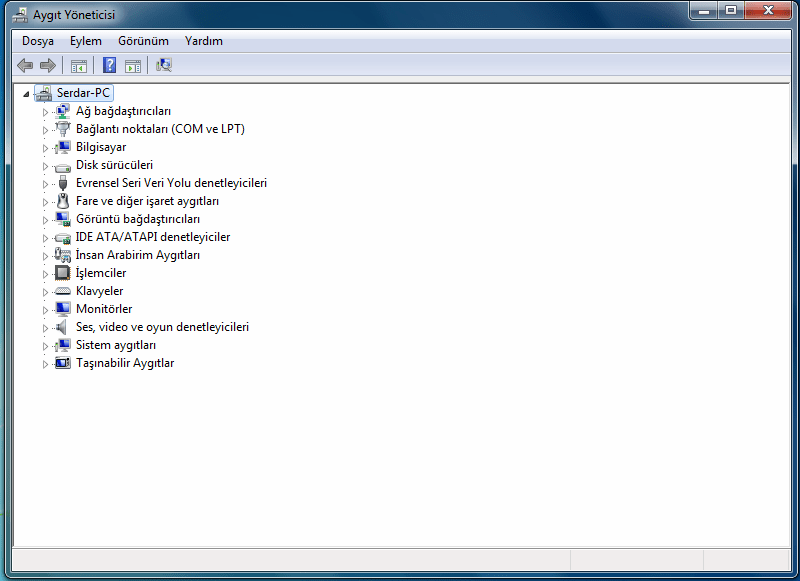Expand the Sistem aygıtları arrow
The height and width of the screenshot is (581, 800).
pos(45,346)
